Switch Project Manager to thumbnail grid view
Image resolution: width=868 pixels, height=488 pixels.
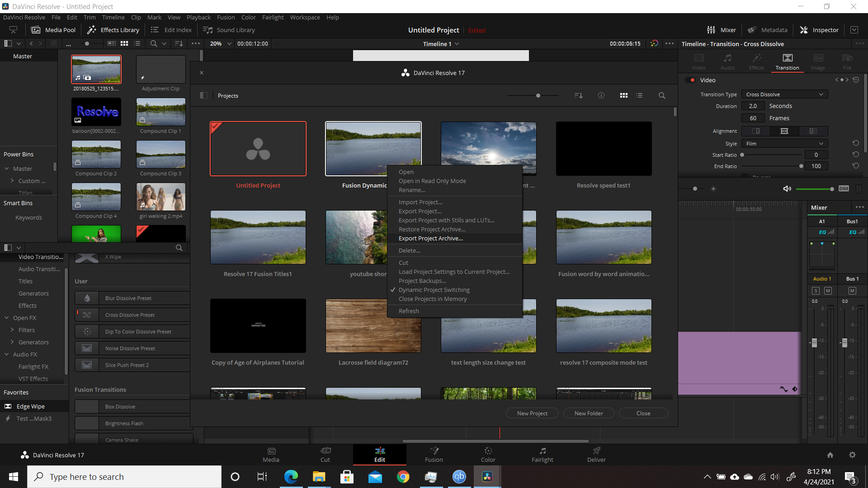tap(624, 95)
